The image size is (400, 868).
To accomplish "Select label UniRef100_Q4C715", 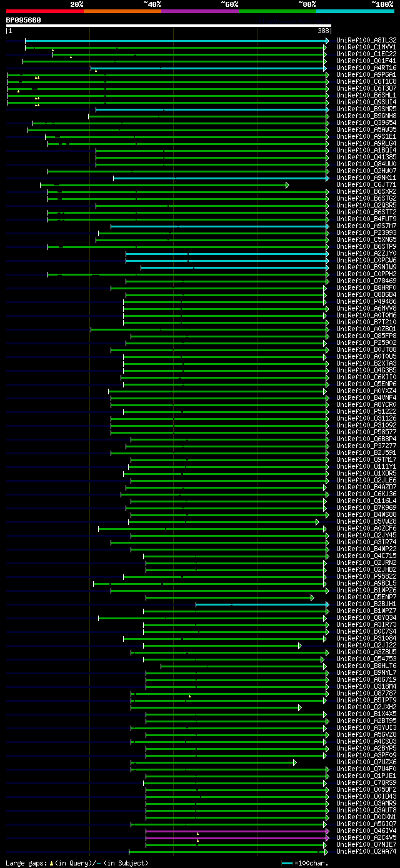I will pyautogui.click(x=366, y=556).
